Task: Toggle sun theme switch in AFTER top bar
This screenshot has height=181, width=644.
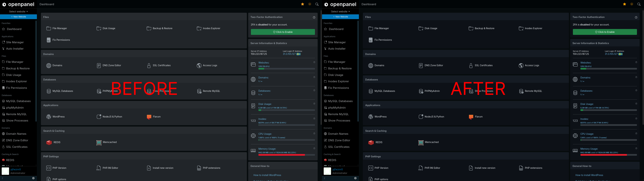Action: pyautogui.click(x=632, y=4)
